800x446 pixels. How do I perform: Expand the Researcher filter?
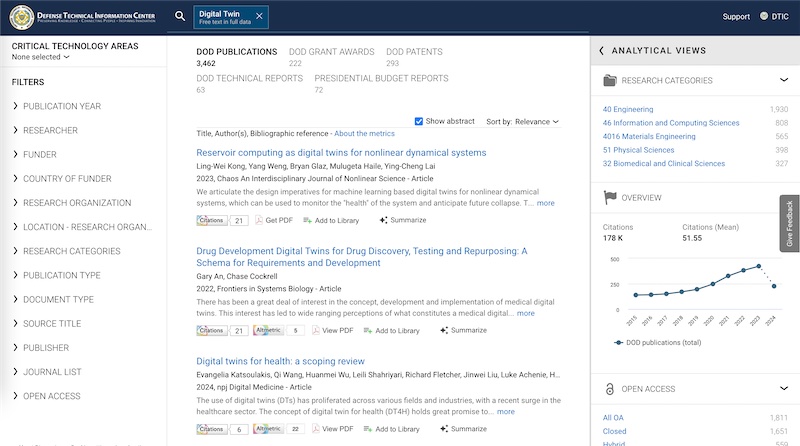pos(50,130)
